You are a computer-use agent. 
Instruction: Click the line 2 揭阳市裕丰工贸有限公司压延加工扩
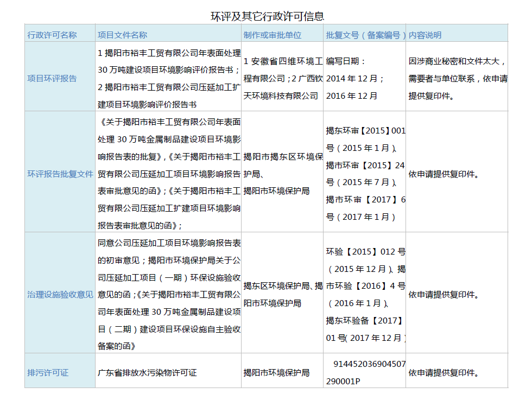(169, 87)
